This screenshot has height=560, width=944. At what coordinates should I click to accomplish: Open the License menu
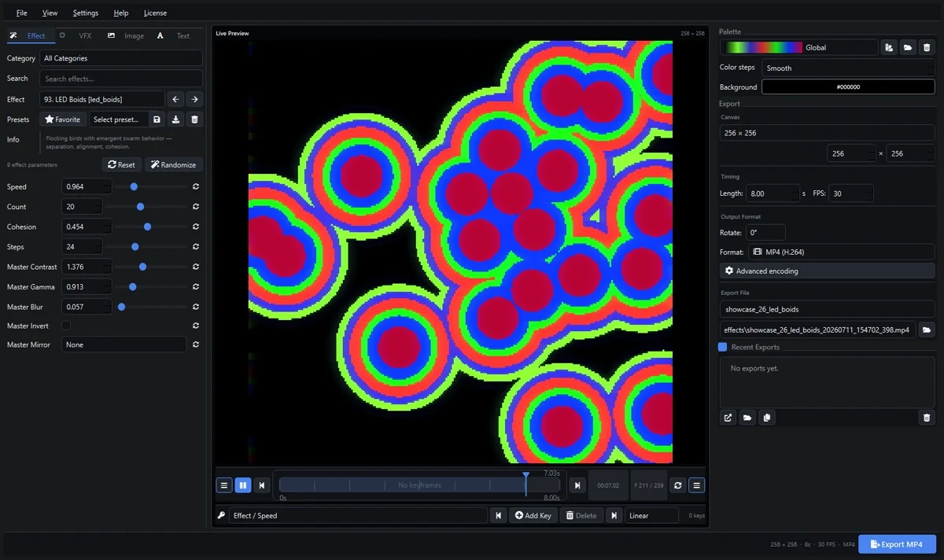pos(155,13)
